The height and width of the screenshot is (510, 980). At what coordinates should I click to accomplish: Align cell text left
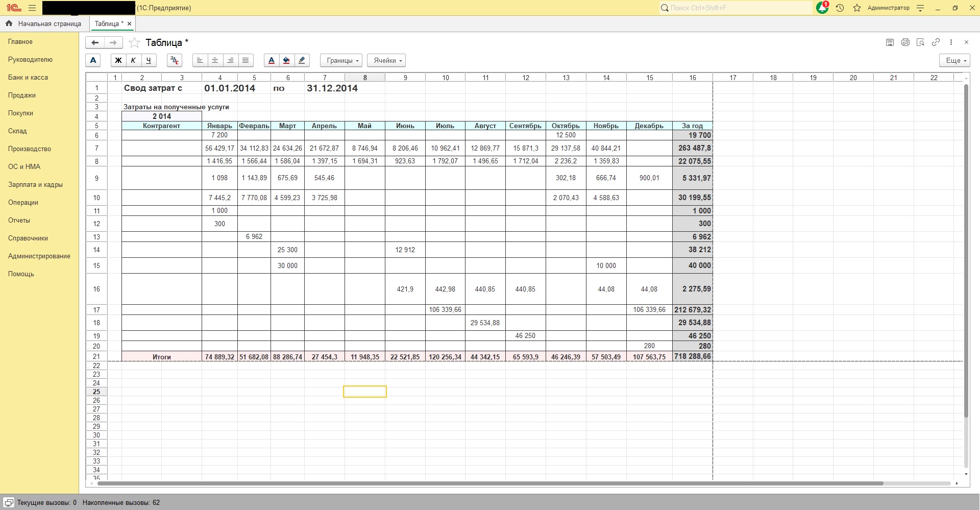coord(200,60)
